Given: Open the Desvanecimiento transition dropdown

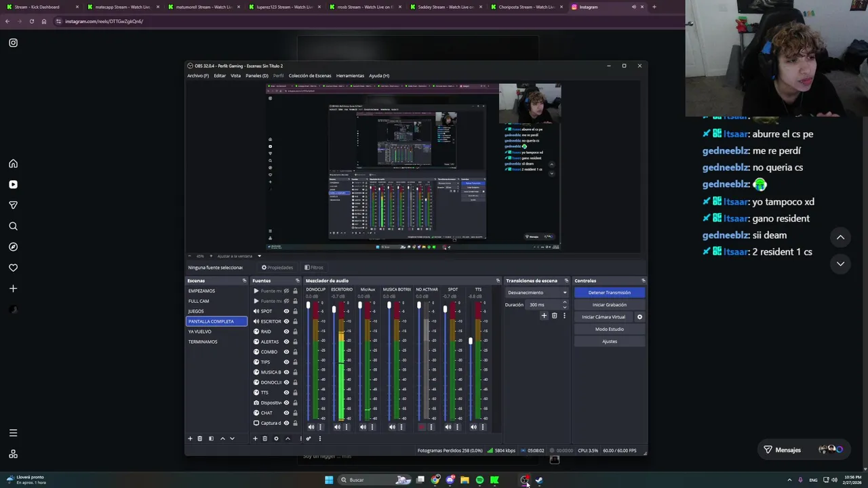Looking at the screenshot, I should tap(536, 292).
